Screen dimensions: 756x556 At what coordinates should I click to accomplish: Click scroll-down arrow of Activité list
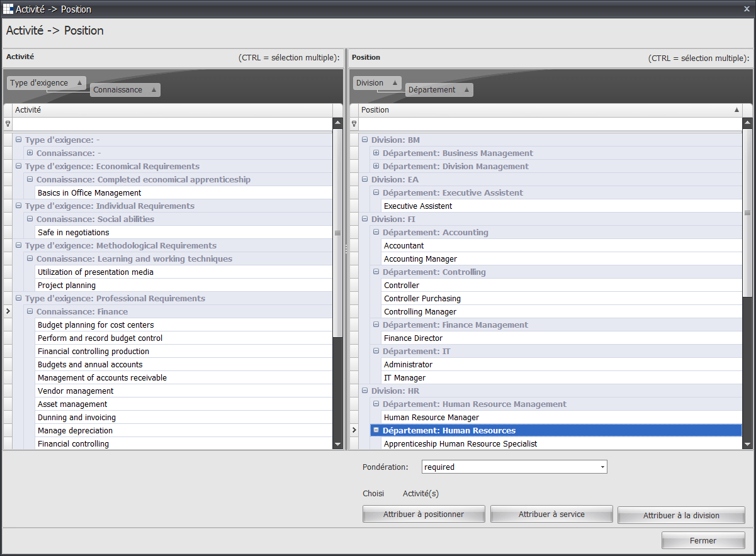click(337, 444)
